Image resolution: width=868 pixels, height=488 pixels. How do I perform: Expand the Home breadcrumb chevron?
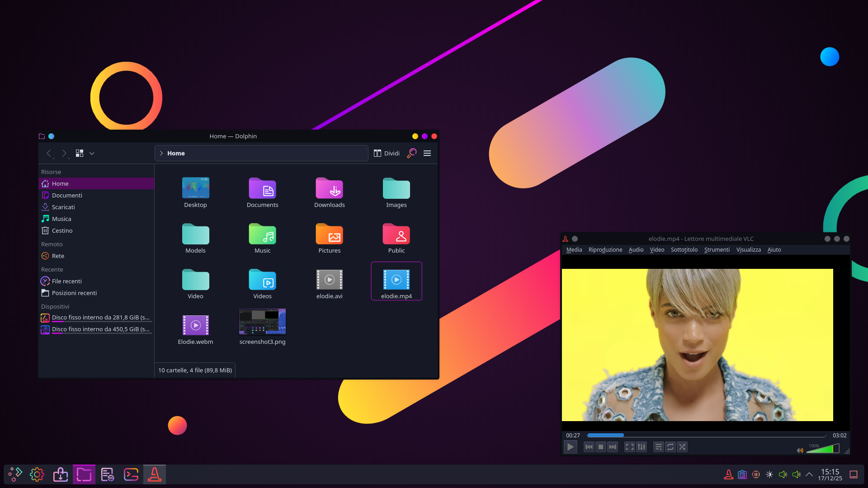point(161,153)
